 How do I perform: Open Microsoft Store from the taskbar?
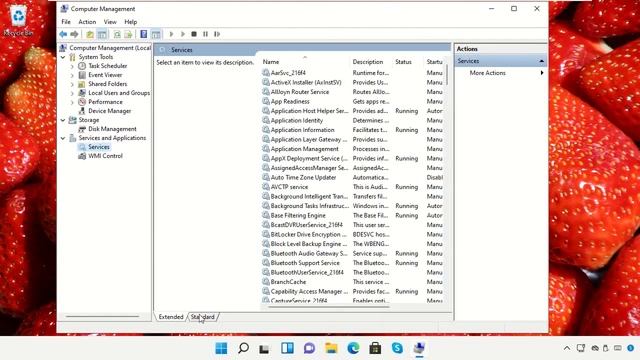click(375, 348)
